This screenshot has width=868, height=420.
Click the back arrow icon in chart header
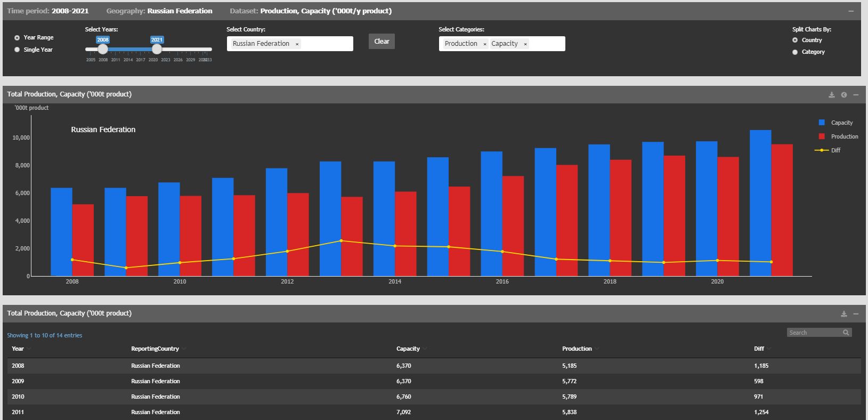[844, 95]
